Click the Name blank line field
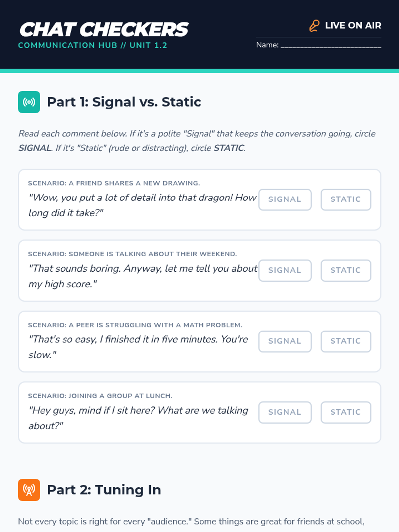Screen dimensions: 399x532 tap(331, 45)
